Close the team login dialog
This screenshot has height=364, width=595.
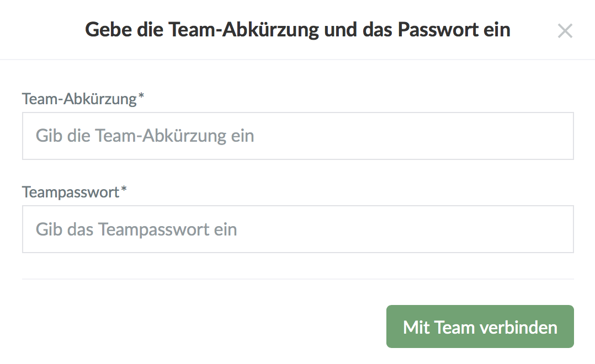tap(565, 31)
